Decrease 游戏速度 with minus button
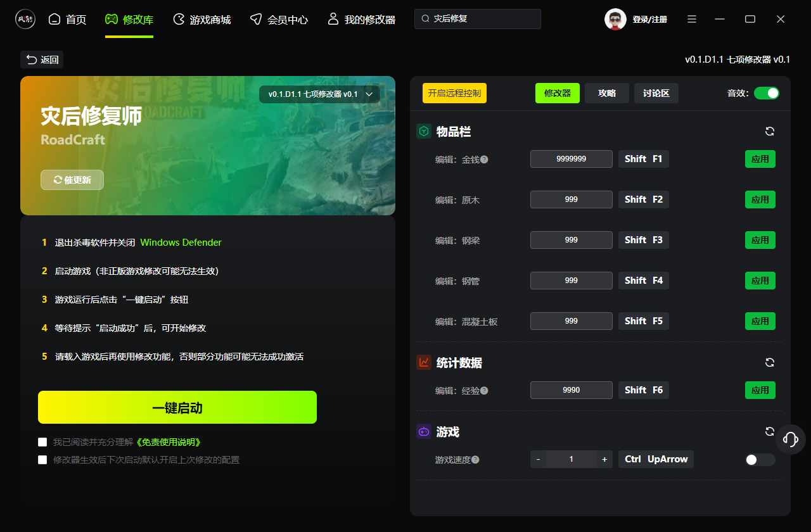The width and height of the screenshot is (811, 532). [x=538, y=459]
